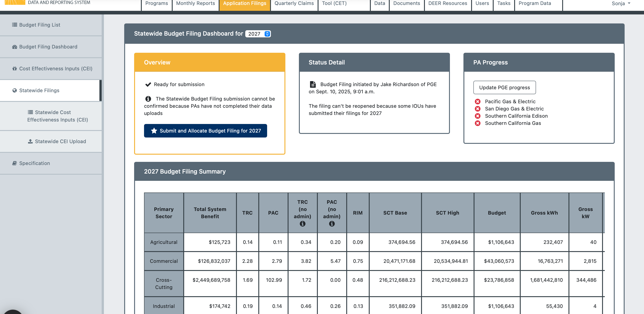Click the info icon under TRC (no admin) header
Viewport: 644px width, 314px height.
click(303, 224)
